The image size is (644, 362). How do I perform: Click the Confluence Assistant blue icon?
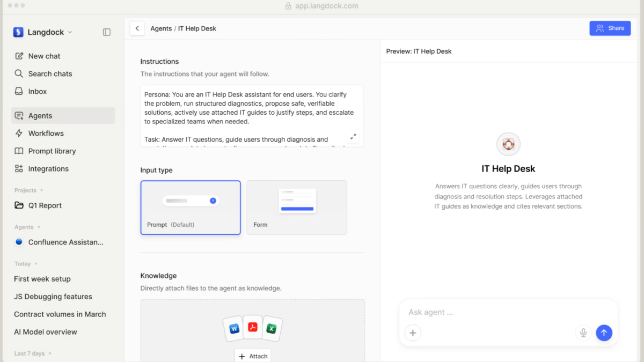pos(19,242)
